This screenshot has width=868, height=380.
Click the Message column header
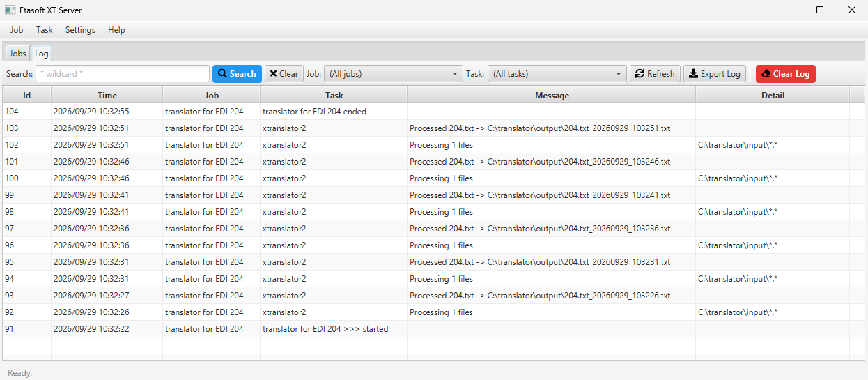552,95
